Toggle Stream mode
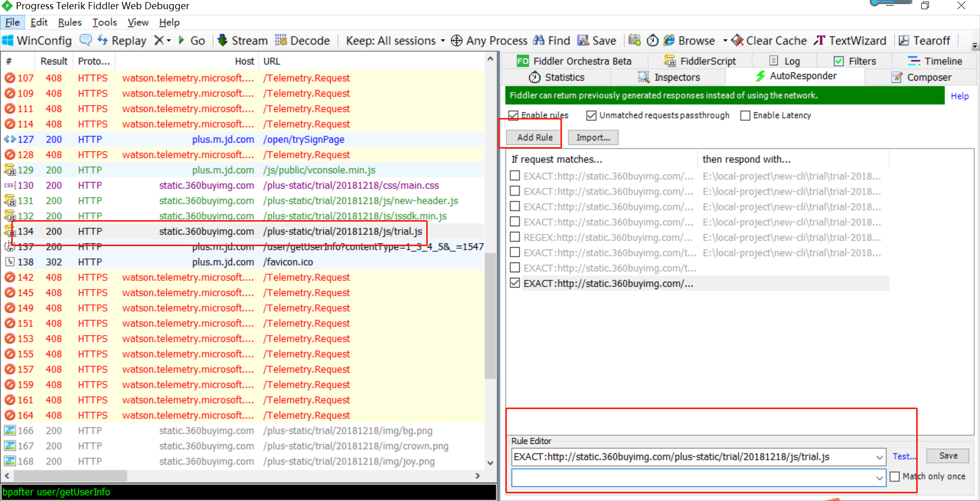 coord(242,40)
